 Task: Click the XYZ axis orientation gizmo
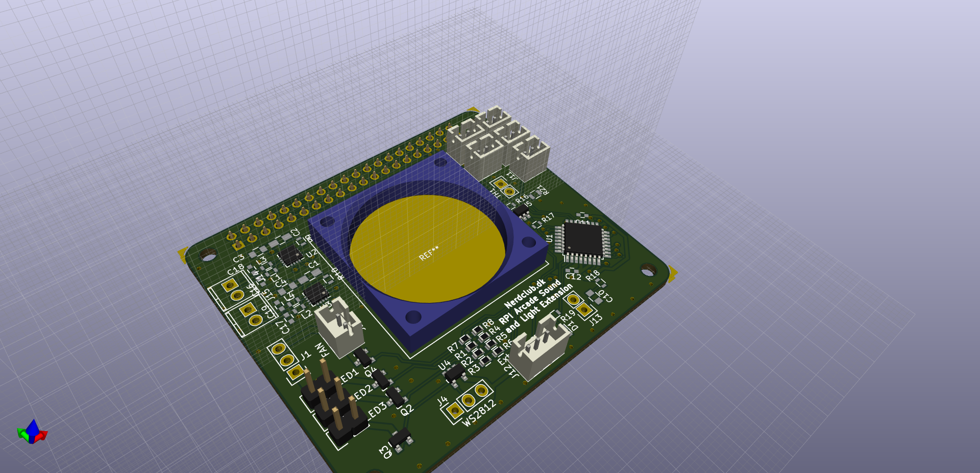32,432
